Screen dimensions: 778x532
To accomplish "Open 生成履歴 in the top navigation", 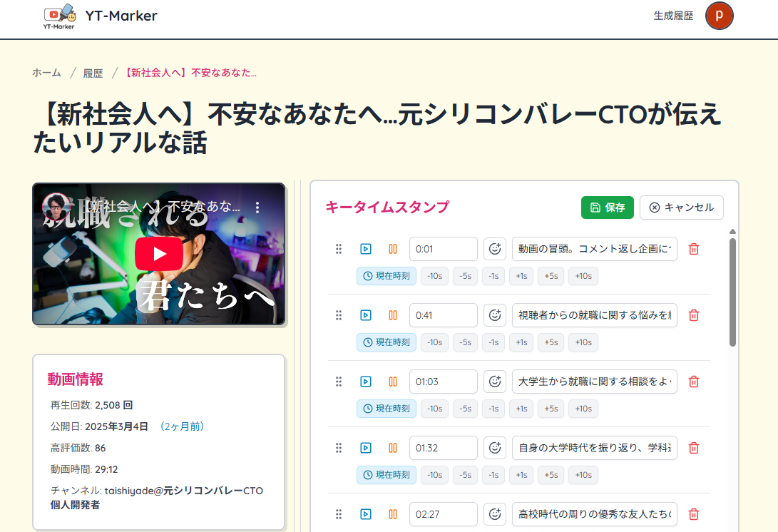I will 673,16.
